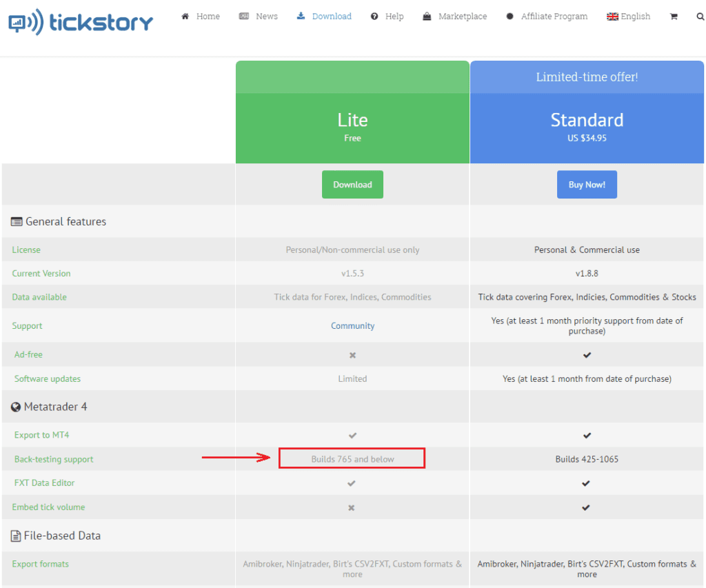
Task: Click the Download tray icon in navbar
Action: click(301, 17)
